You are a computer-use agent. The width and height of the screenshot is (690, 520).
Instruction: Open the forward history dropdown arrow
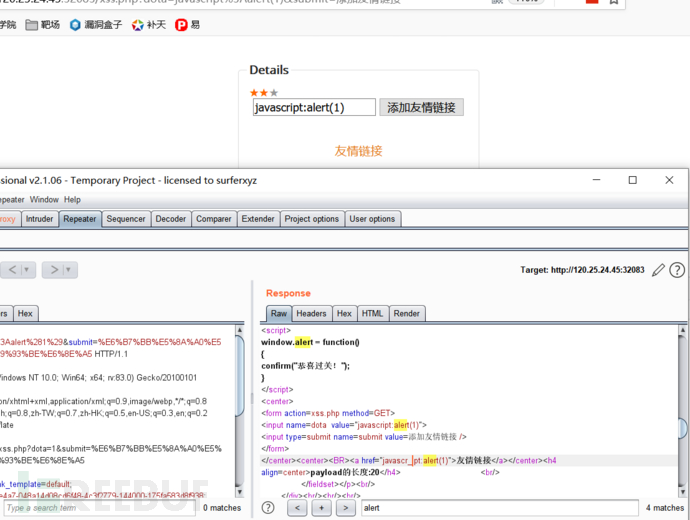pos(69,270)
